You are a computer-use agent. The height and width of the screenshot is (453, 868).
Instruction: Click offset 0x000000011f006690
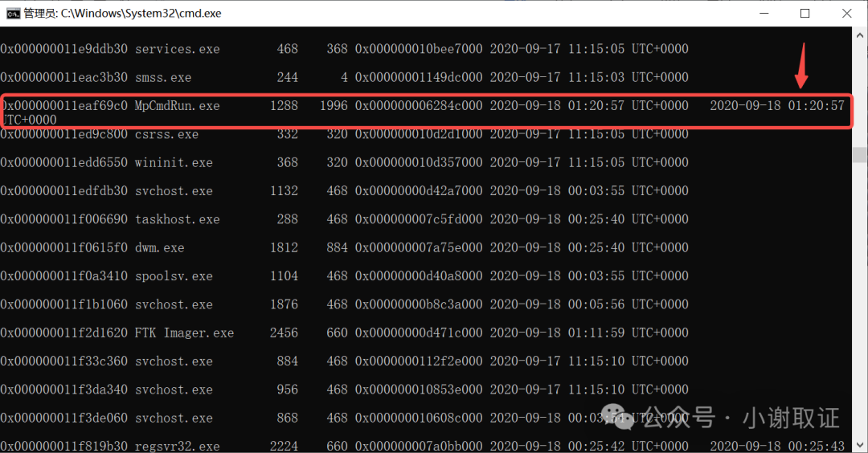(63, 219)
